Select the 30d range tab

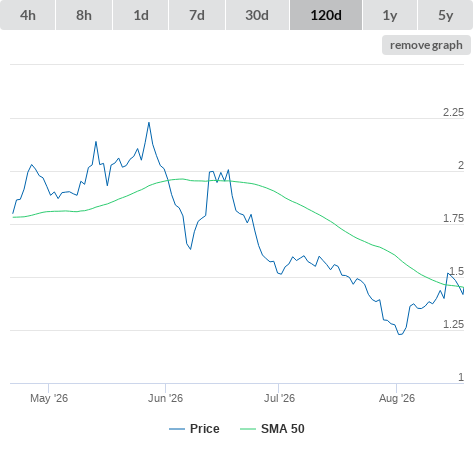point(257,15)
